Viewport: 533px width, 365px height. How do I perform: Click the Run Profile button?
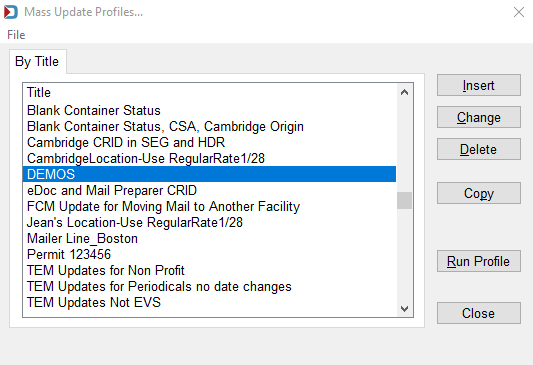click(x=479, y=261)
